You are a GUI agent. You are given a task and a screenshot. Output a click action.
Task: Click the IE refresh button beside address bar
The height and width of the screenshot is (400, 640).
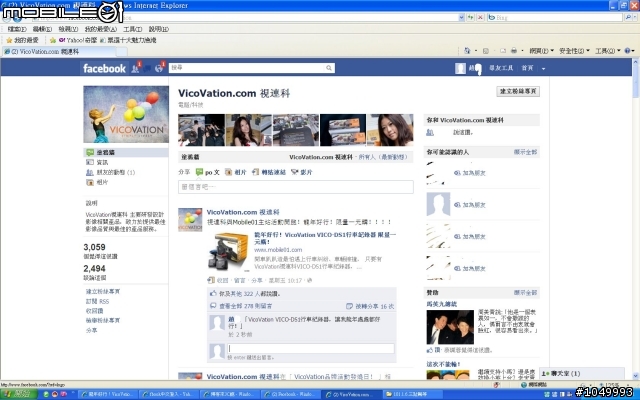pyautogui.click(x=471, y=18)
